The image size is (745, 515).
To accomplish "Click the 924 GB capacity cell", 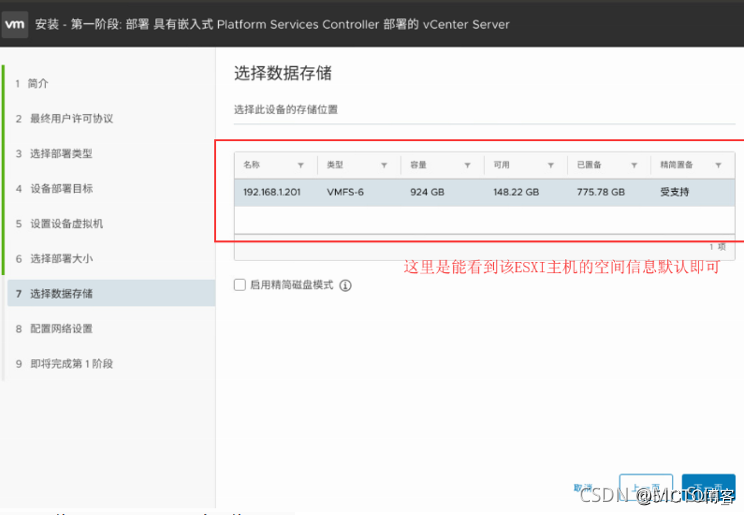I will tap(427, 192).
